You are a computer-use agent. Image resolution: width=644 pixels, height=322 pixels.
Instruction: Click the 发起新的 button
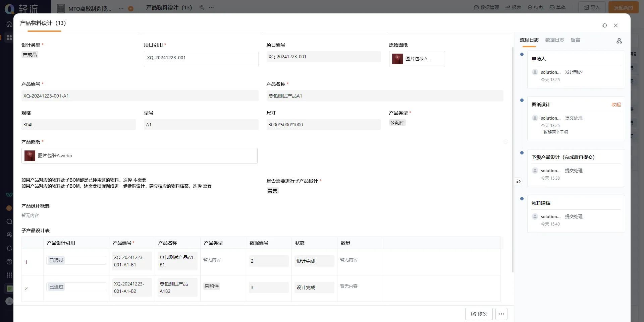[x=623, y=7]
